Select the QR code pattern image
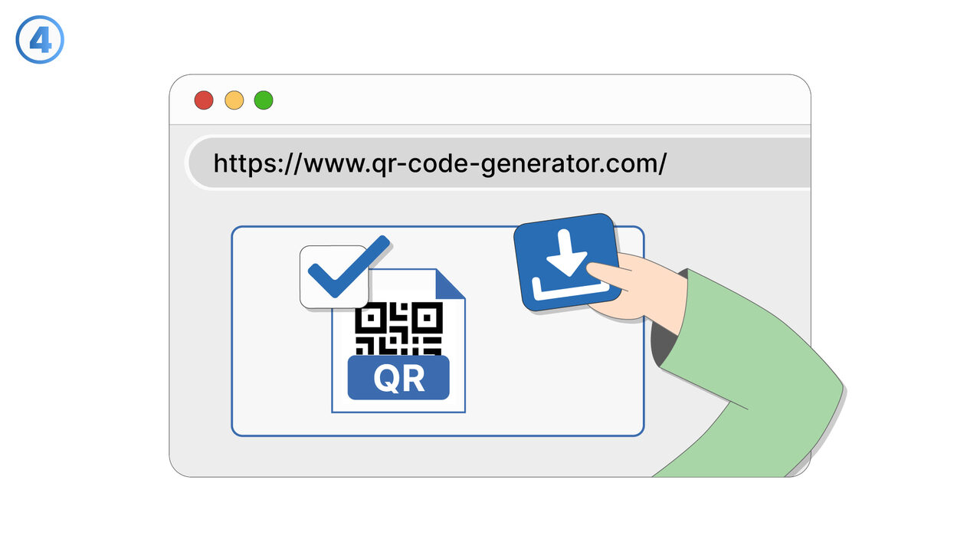The width and height of the screenshot is (980, 552). point(398,329)
